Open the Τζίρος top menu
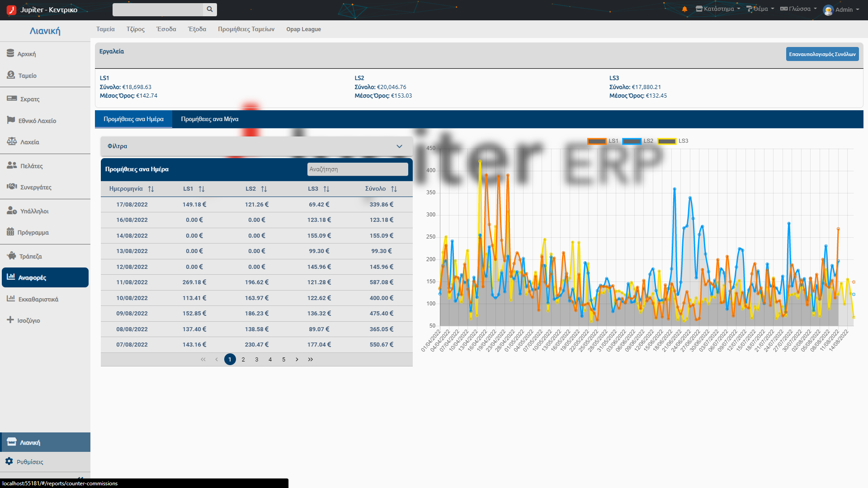The height and width of the screenshot is (488, 868). (x=136, y=29)
